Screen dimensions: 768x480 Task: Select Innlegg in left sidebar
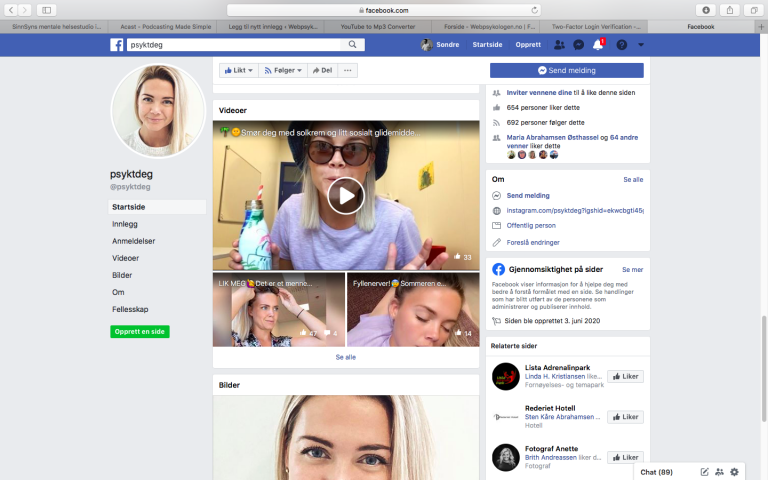125,224
